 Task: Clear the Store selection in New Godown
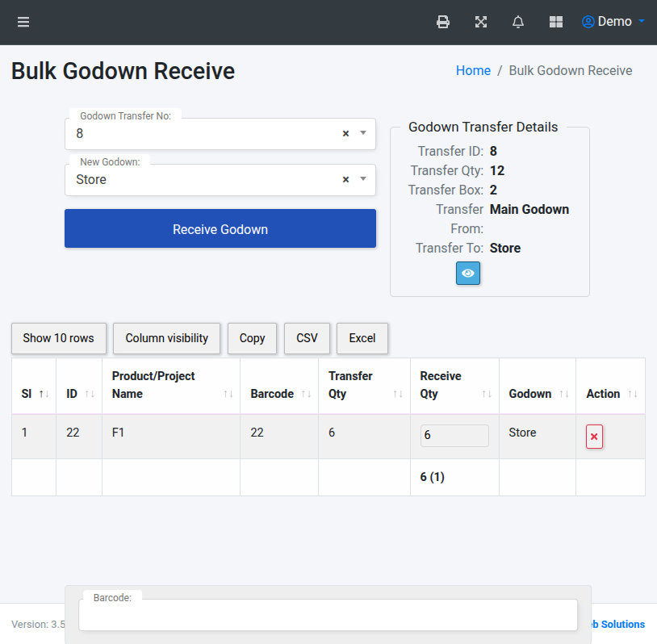pos(345,179)
